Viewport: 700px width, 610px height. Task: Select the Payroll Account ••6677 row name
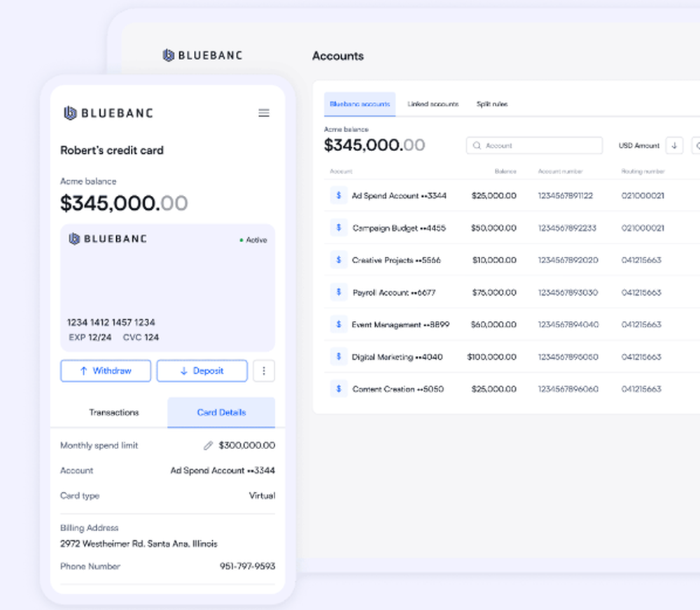(x=393, y=292)
